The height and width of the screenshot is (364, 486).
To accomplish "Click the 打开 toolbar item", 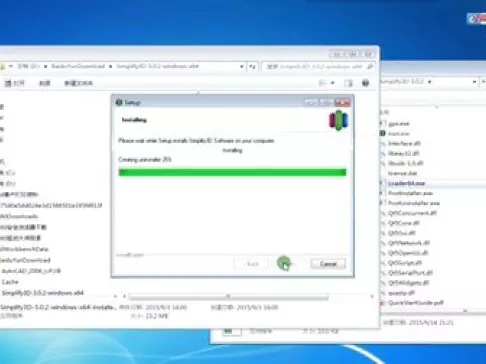I will coord(15,83).
